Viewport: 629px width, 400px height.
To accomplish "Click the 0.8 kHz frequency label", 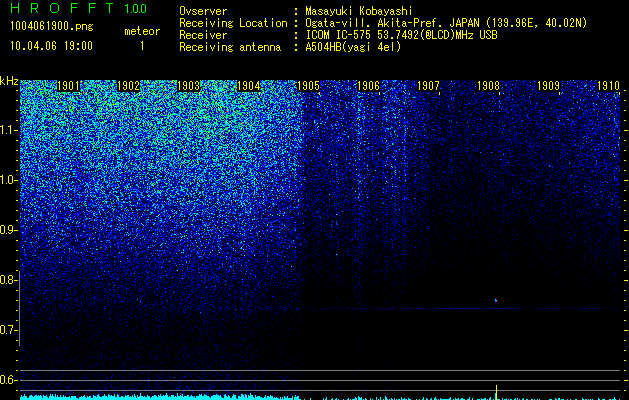I will coord(7,280).
